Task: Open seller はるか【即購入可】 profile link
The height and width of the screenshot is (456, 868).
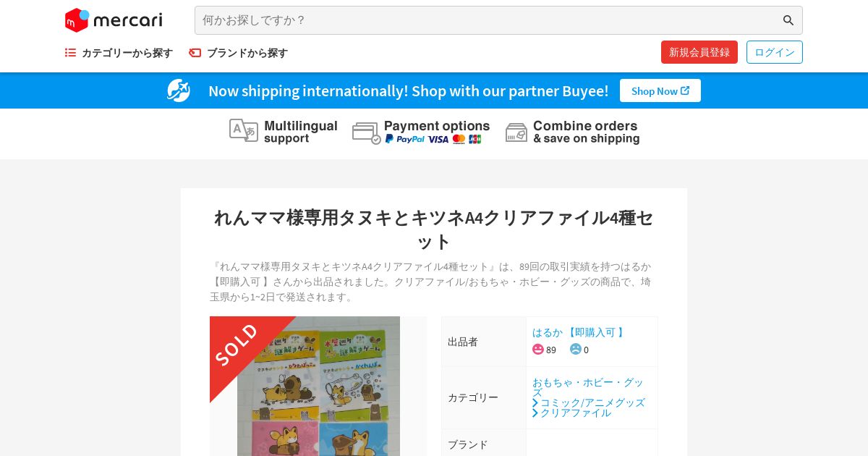Action: pyautogui.click(x=579, y=332)
